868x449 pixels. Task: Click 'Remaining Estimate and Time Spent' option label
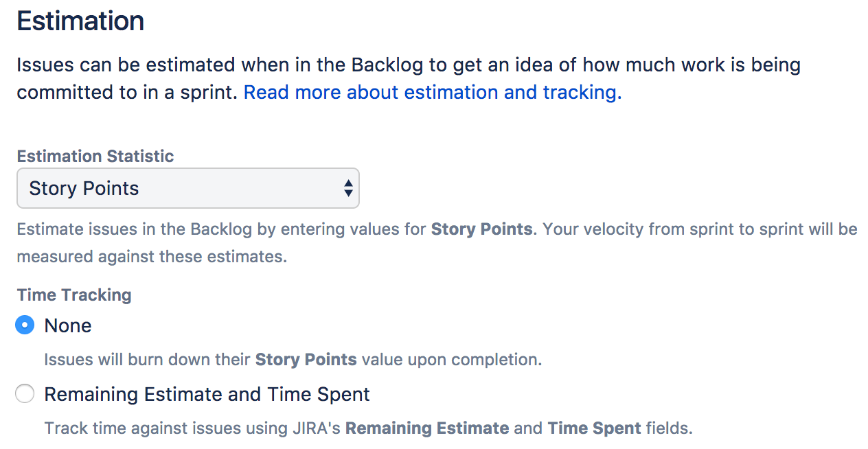(x=207, y=394)
